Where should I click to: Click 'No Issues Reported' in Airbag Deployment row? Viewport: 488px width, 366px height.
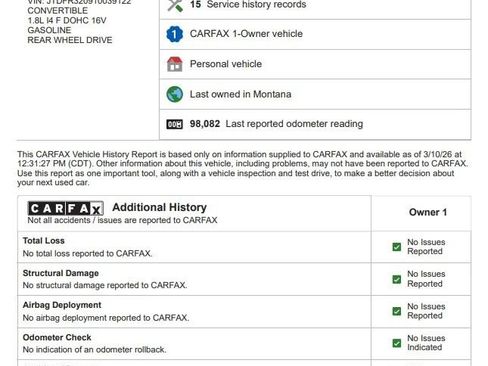click(426, 311)
